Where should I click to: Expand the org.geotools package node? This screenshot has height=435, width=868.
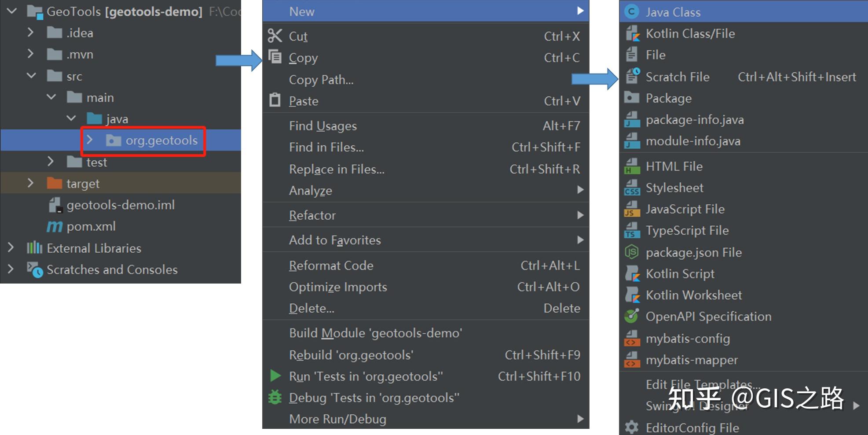coord(90,140)
